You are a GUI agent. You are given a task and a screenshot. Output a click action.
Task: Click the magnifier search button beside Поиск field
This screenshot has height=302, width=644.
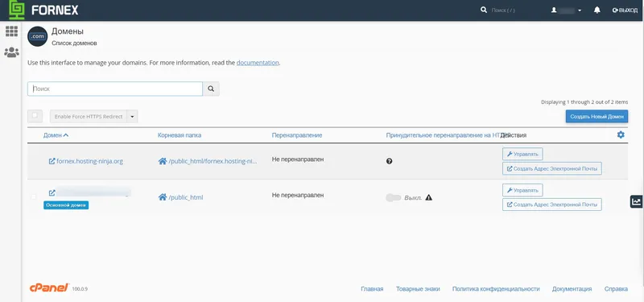tap(211, 89)
